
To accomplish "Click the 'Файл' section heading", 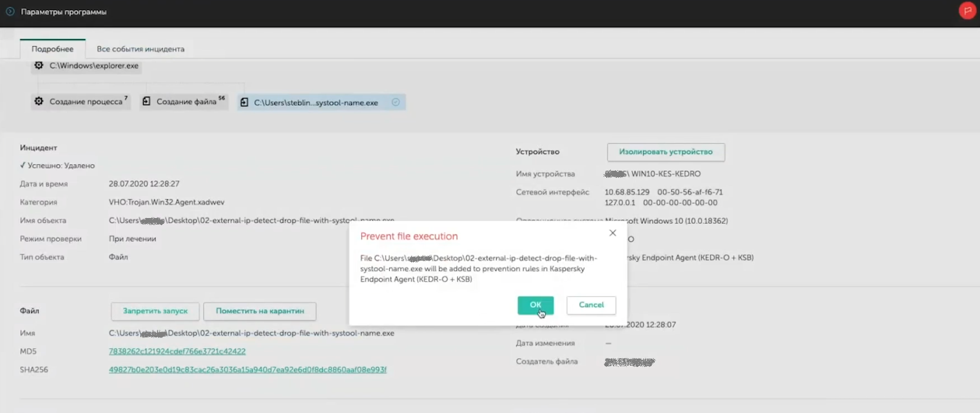I will coord(30,311).
